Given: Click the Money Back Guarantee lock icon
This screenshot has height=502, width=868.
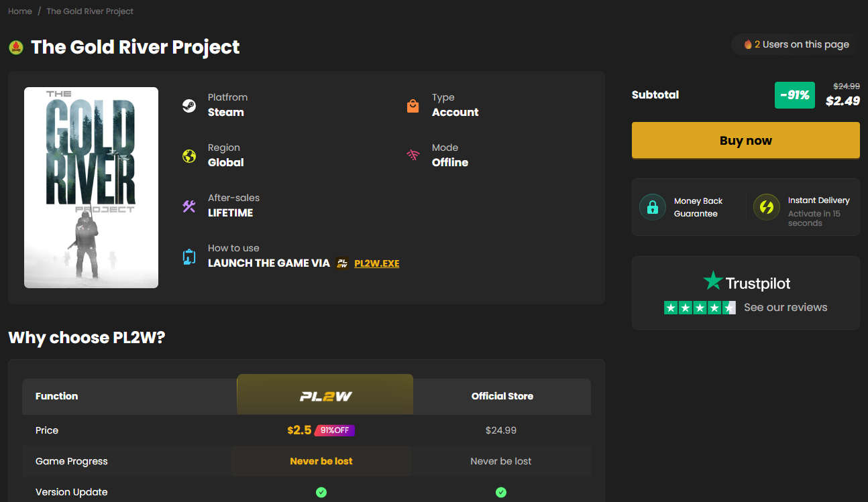Looking at the screenshot, I should click(653, 207).
